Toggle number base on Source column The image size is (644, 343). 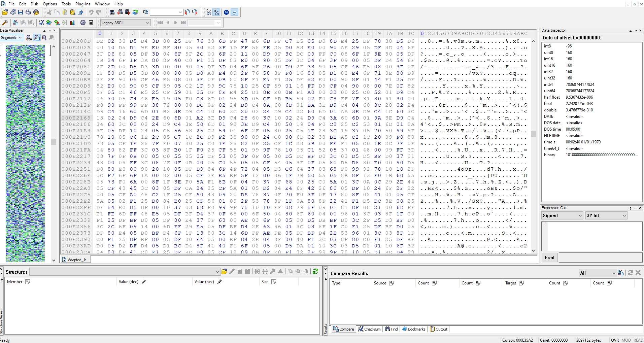(x=392, y=283)
